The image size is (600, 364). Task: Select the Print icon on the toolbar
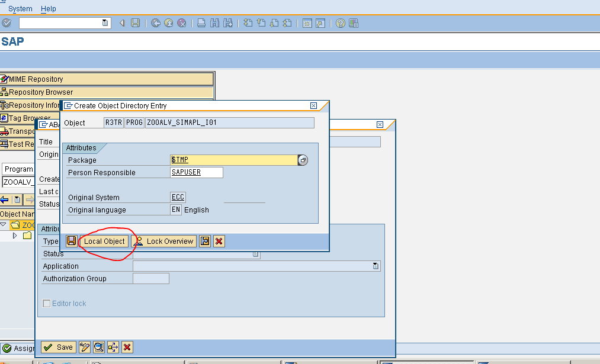click(x=201, y=23)
